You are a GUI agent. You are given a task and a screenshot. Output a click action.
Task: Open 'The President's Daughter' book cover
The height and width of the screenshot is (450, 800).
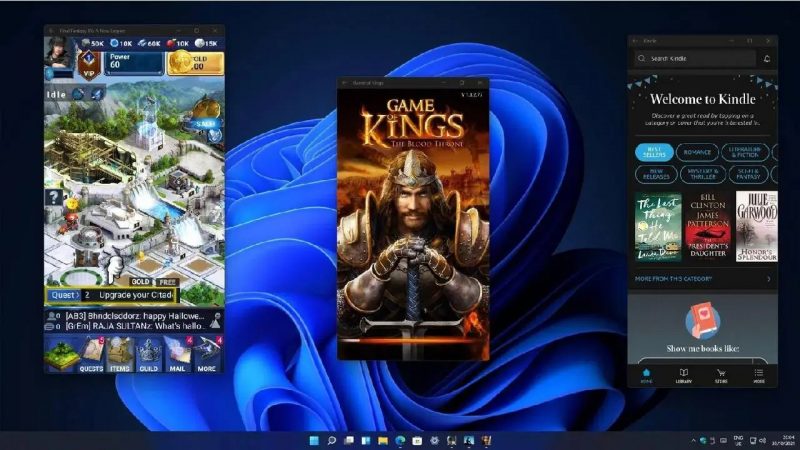click(708, 227)
